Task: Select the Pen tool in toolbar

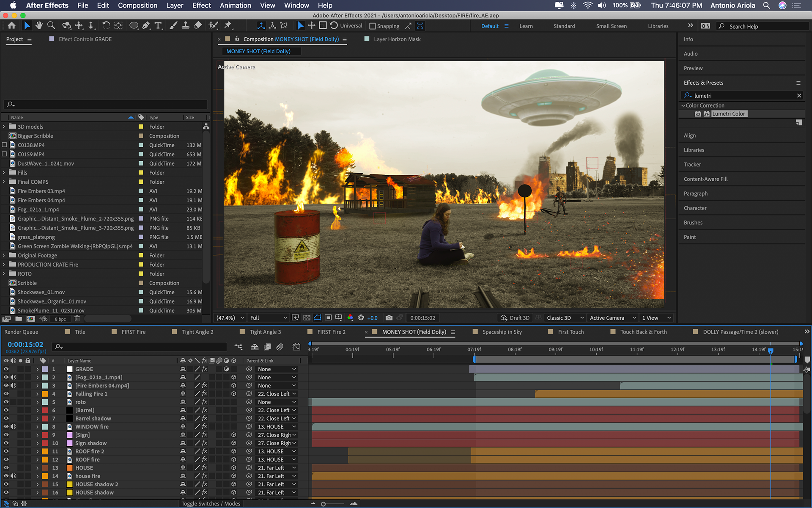Action: point(146,26)
